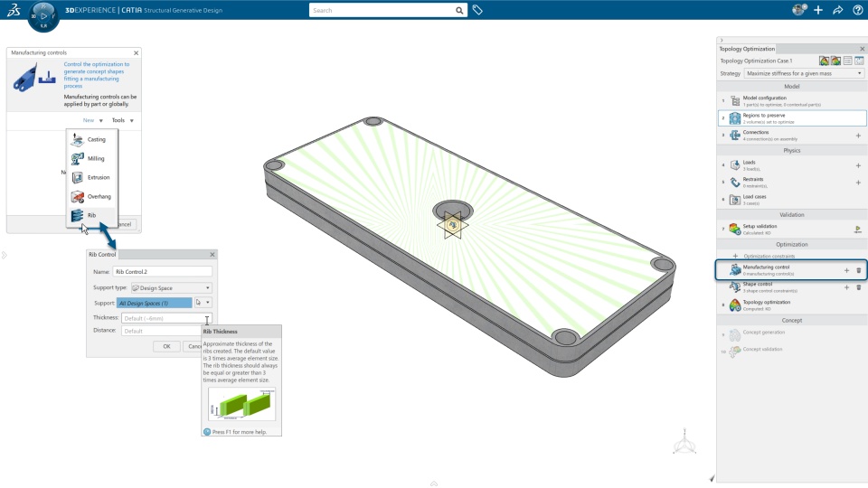Image resolution: width=868 pixels, height=488 pixels.
Task: Click Concept validation step
Action: click(x=792, y=352)
